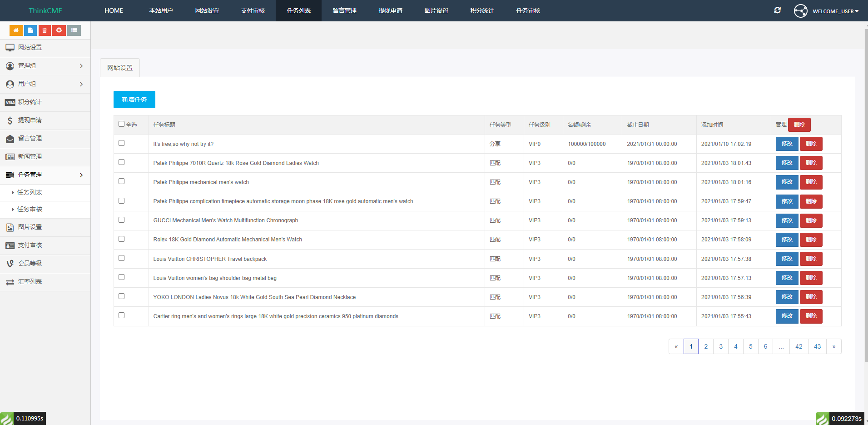Click the red trash shortcut icon

(45, 30)
